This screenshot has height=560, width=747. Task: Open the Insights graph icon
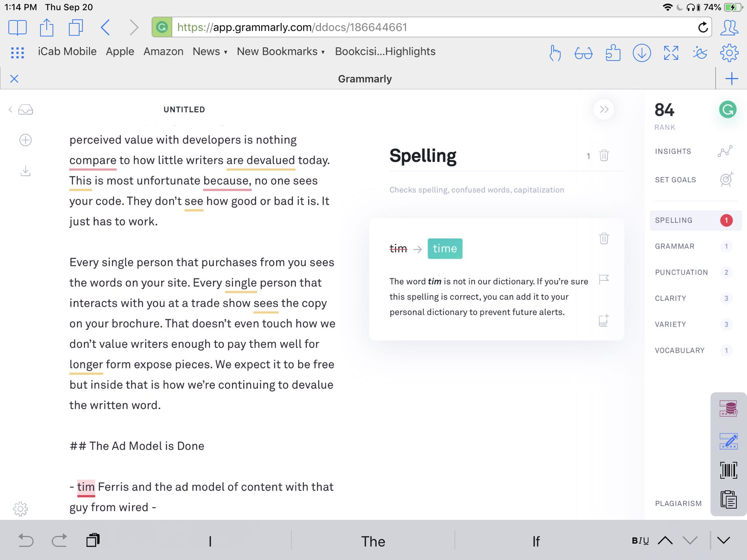click(725, 151)
